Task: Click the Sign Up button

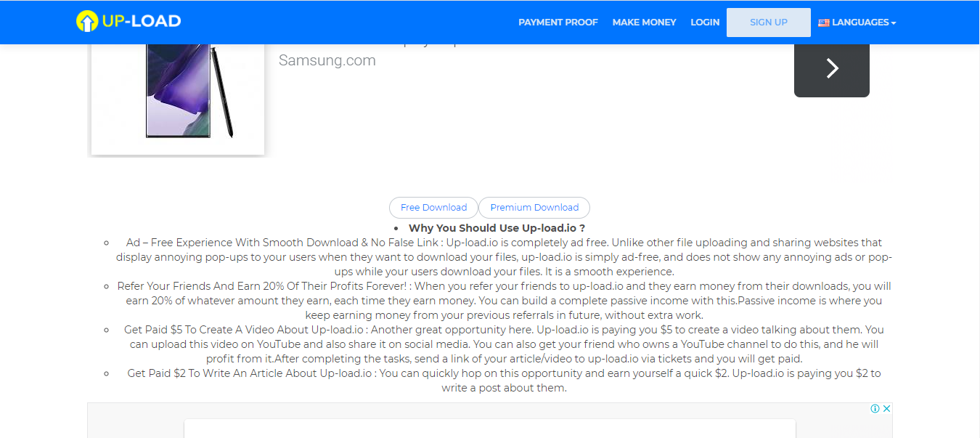Action: pyautogui.click(x=769, y=23)
